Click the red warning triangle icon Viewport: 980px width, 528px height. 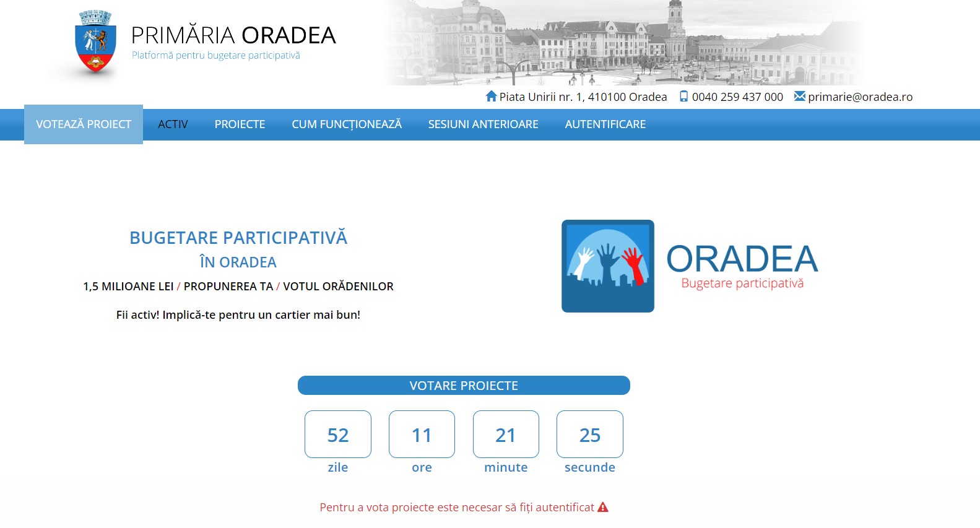click(x=603, y=508)
